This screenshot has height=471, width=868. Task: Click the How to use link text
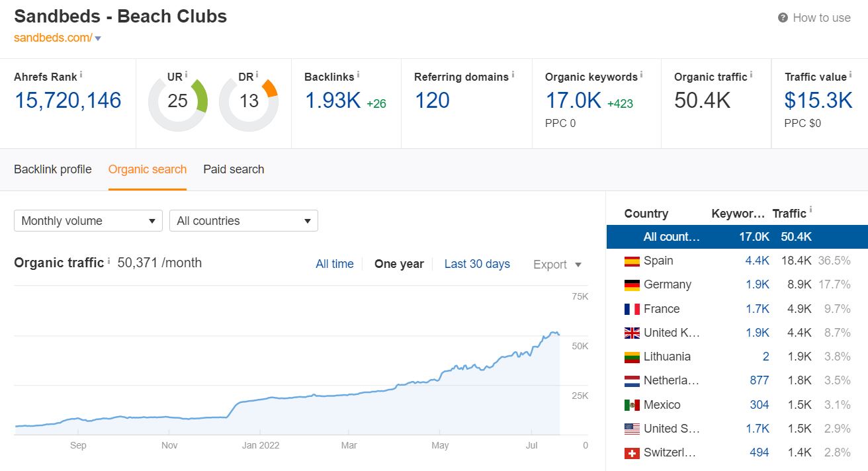(x=822, y=18)
